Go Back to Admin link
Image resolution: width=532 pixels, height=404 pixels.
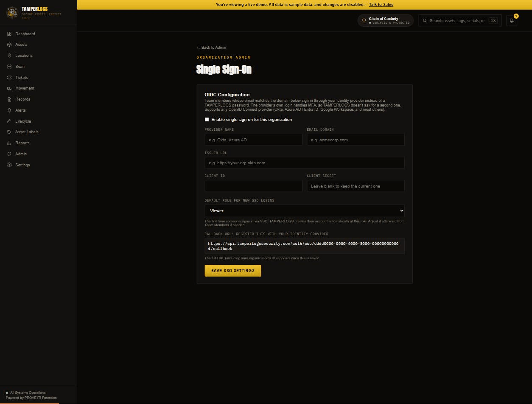click(211, 48)
